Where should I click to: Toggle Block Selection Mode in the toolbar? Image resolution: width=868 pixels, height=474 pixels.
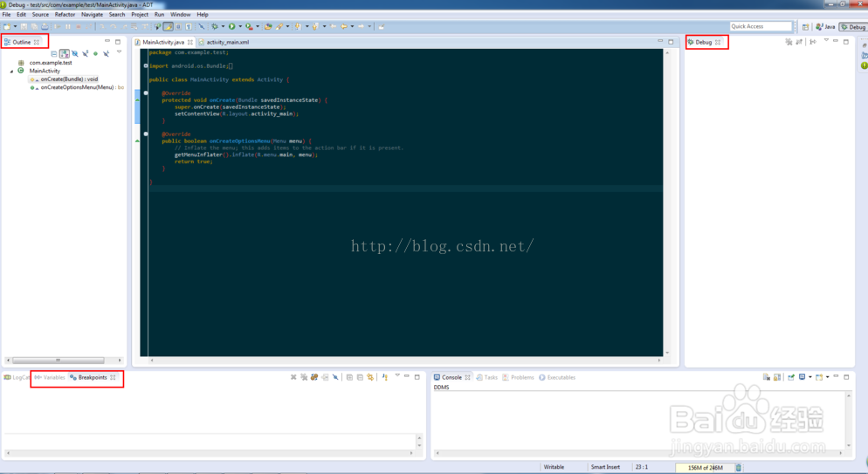coord(177,26)
